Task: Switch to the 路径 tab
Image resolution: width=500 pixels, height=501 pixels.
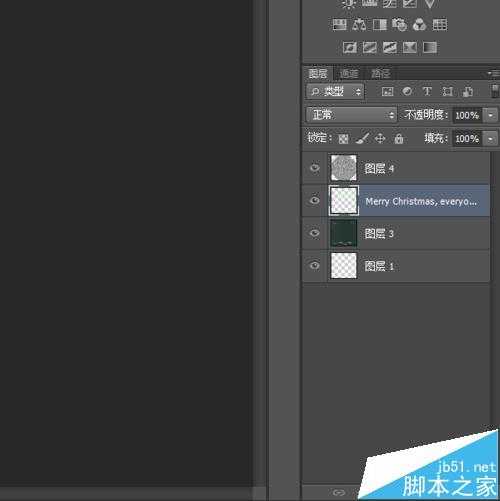Action: (x=380, y=73)
